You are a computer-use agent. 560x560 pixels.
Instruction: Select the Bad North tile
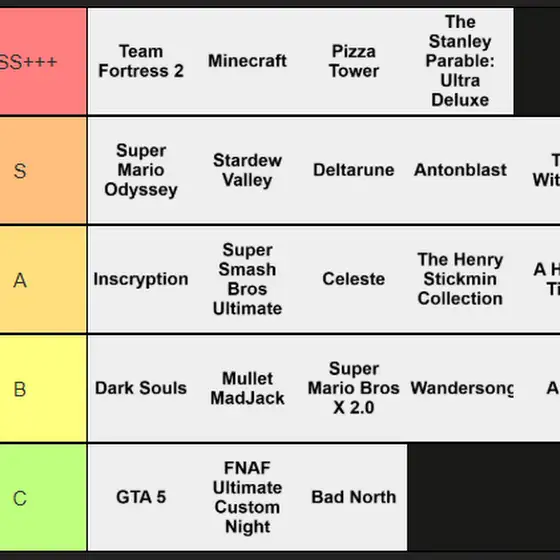point(354,497)
